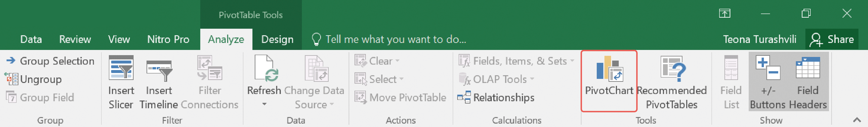Click Group Selection arrow icon
The width and height of the screenshot is (868, 127).
11,61
